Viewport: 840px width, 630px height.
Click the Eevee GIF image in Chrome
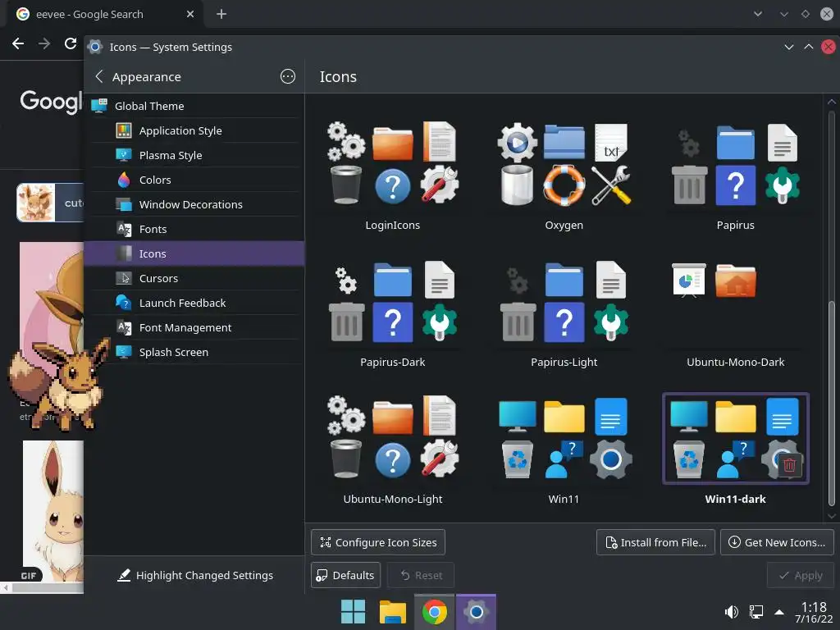53,511
